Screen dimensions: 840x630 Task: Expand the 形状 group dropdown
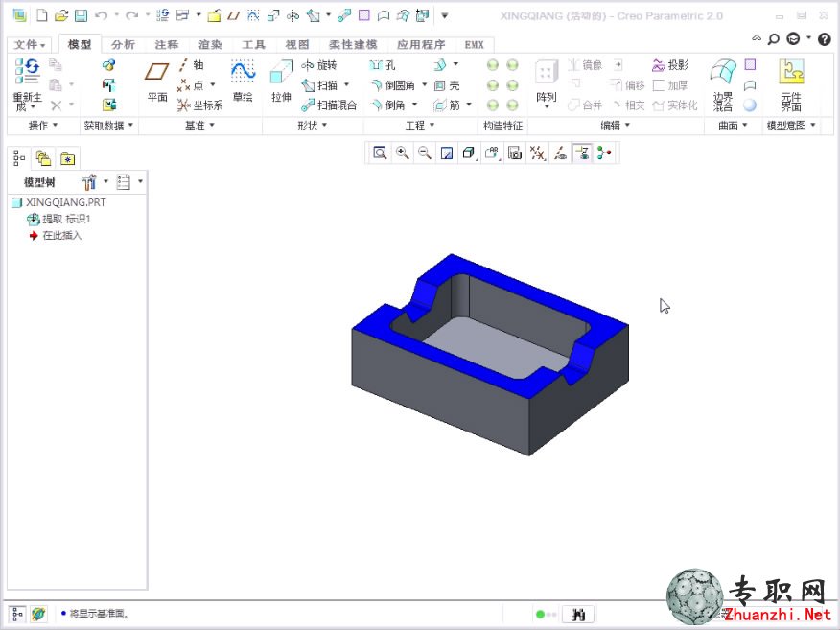coord(313,126)
